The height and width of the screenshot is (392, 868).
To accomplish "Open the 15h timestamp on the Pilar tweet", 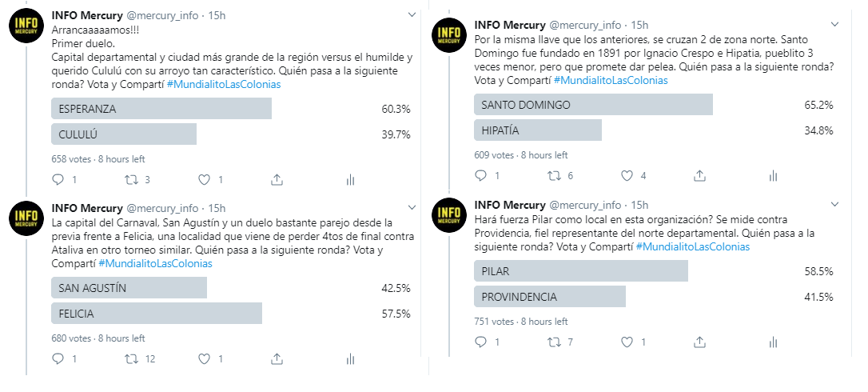I will click(639, 205).
